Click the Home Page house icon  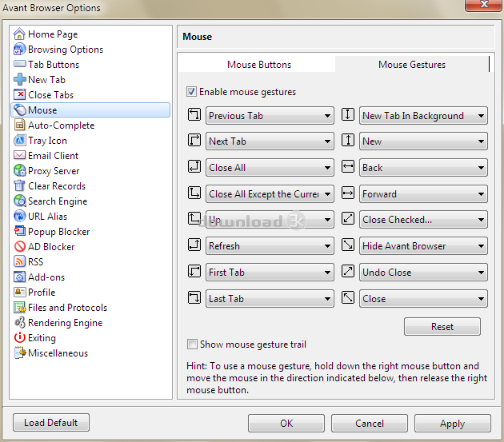20,34
